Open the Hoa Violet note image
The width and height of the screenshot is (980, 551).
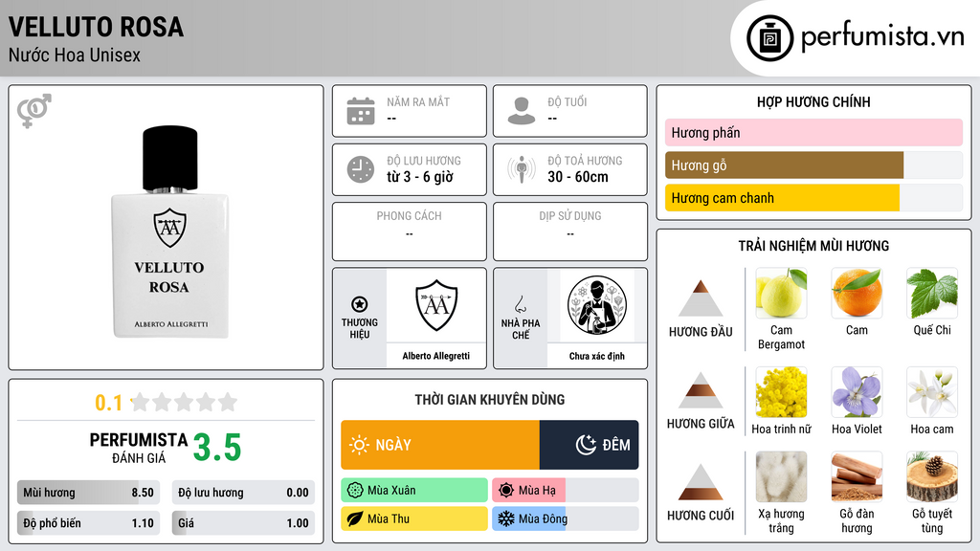[857, 392]
